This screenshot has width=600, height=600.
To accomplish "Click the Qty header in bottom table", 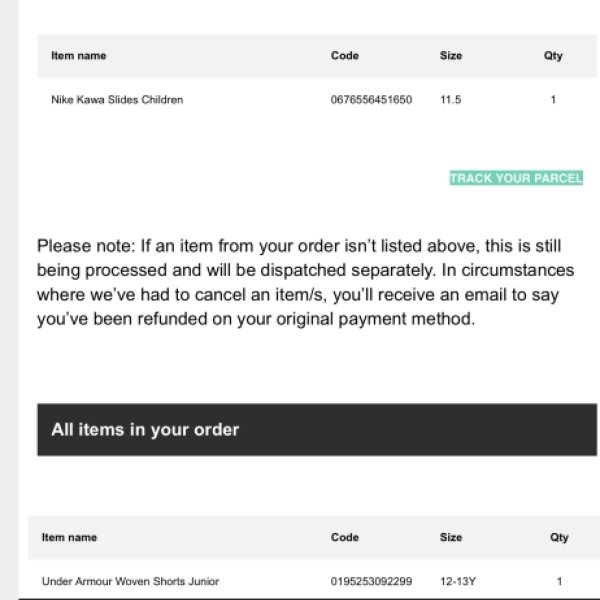I will [x=559, y=537].
